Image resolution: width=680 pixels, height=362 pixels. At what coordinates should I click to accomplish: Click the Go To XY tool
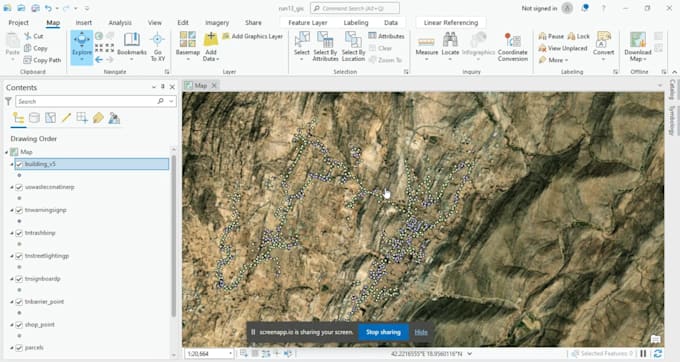click(157, 47)
